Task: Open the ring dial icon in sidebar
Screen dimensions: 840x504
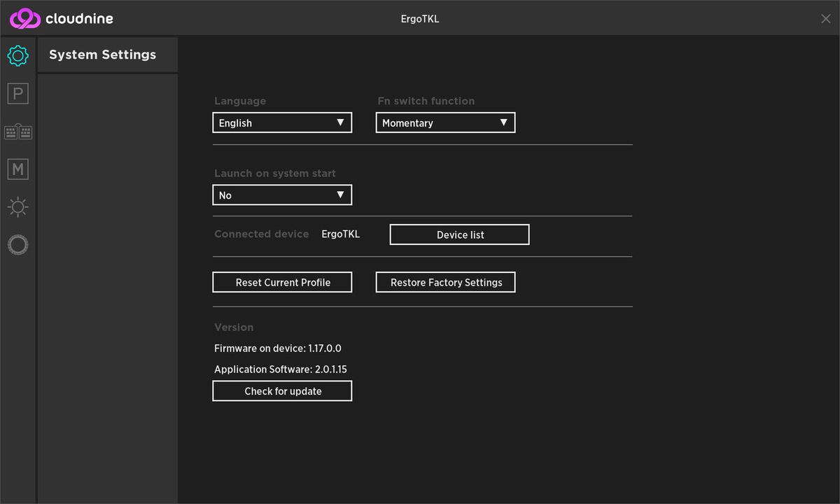Action: click(17, 245)
